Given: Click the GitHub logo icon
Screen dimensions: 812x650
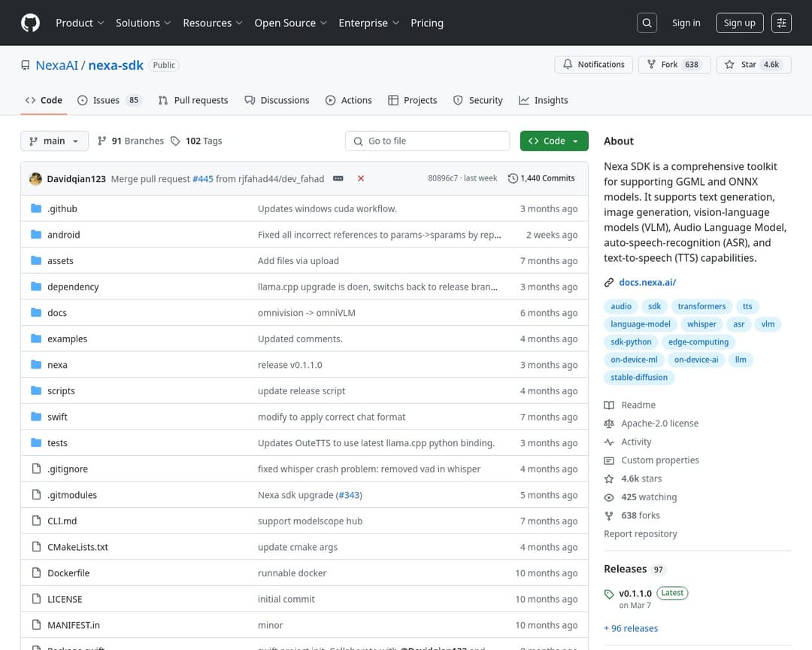Looking at the screenshot, I should click(x=30, y=23).
